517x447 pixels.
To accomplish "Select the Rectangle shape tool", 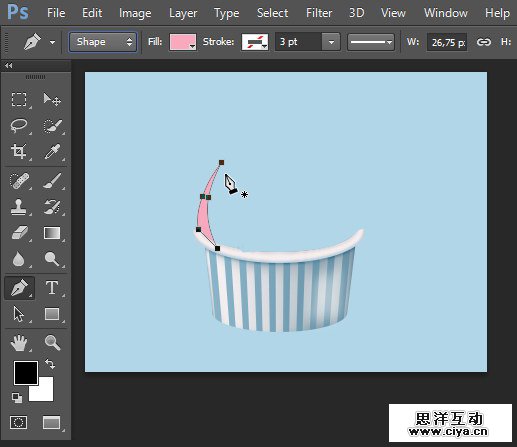I will (52, 314).
